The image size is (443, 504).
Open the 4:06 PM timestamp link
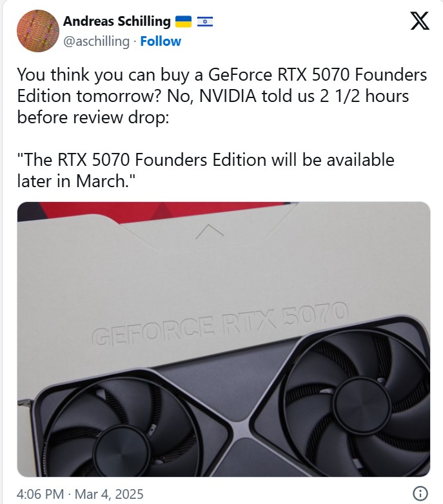(x=40, y=494)
